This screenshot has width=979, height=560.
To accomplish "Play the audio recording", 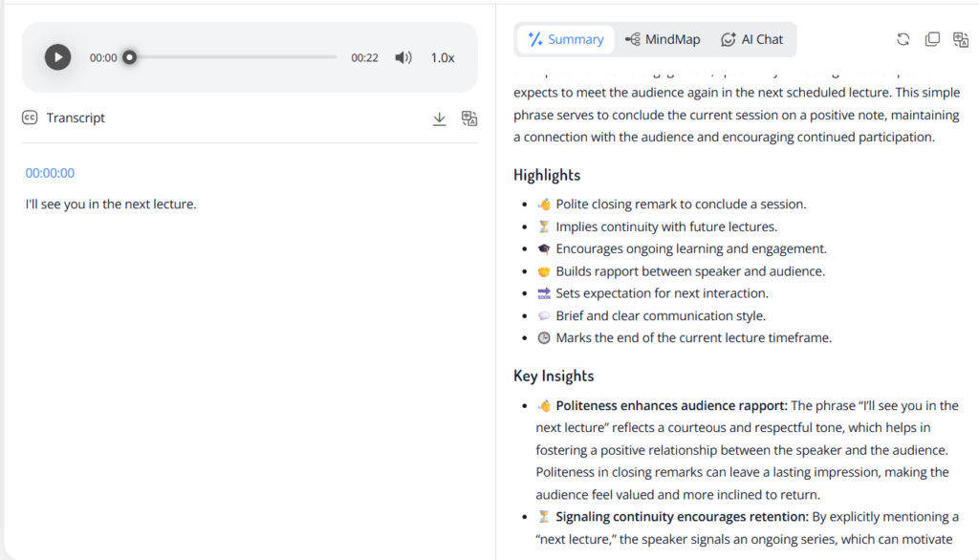I will point(57,57).
